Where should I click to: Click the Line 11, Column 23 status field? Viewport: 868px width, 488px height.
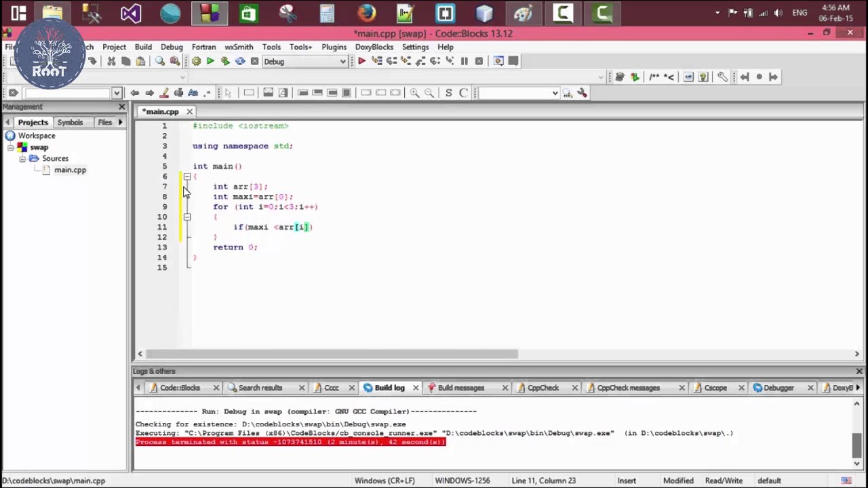[544, 481]
